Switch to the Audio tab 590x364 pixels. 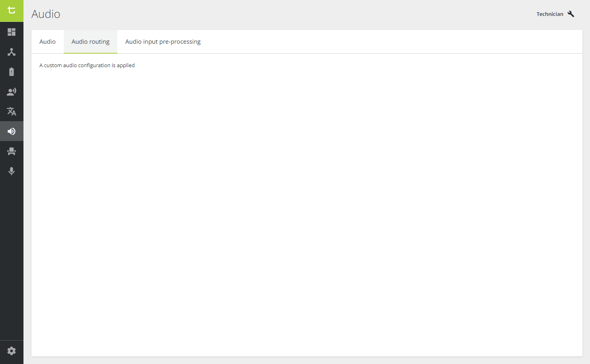point(47,42)
